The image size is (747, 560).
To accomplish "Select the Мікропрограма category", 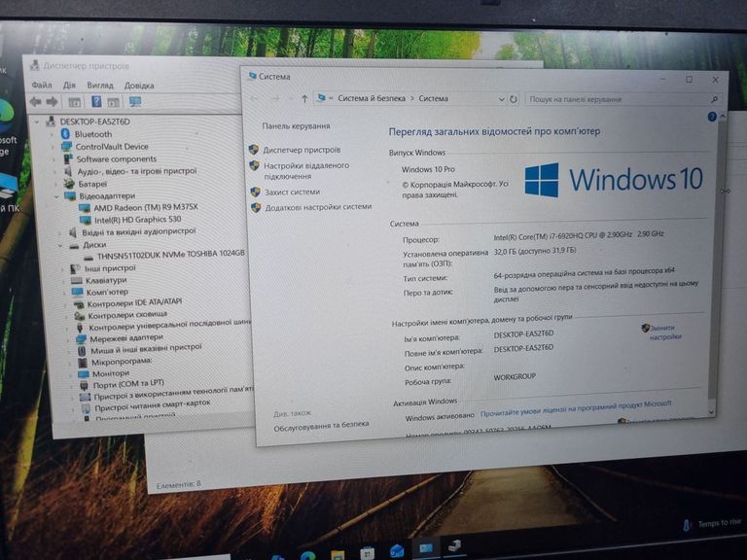I will click(122, 362).
